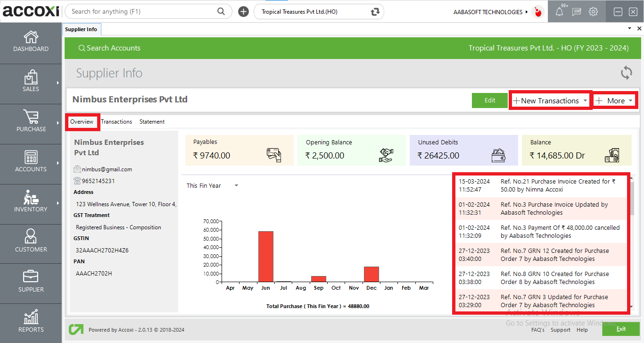Click the plus quick-create icon
This screenshot has height=343, width=644.
243,12
